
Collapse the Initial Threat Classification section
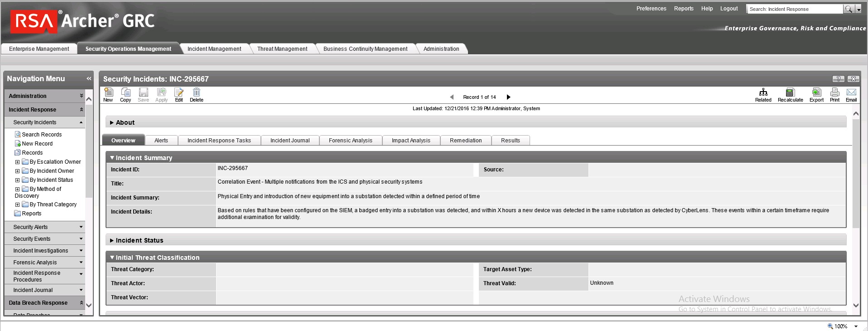112,258
